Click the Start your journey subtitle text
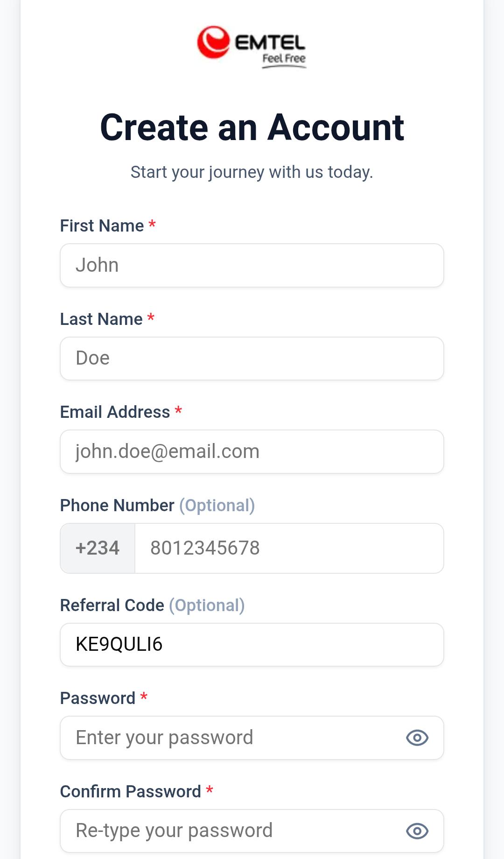Viewport: 504px width, 859px height. [252, 172]
